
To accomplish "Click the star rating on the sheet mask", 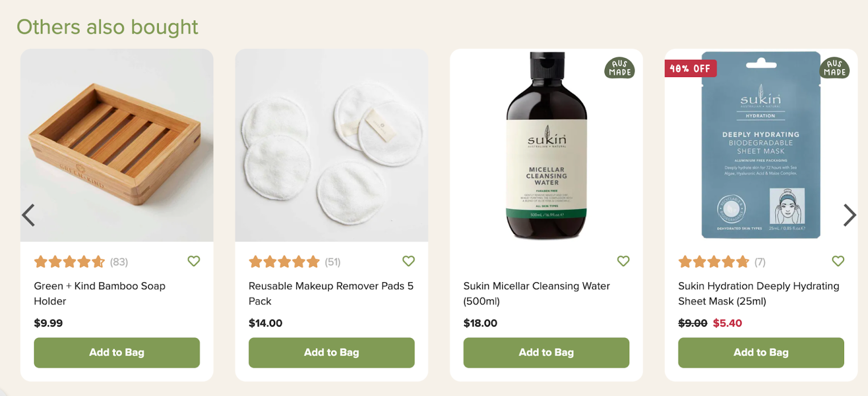I will click(713, 261).
